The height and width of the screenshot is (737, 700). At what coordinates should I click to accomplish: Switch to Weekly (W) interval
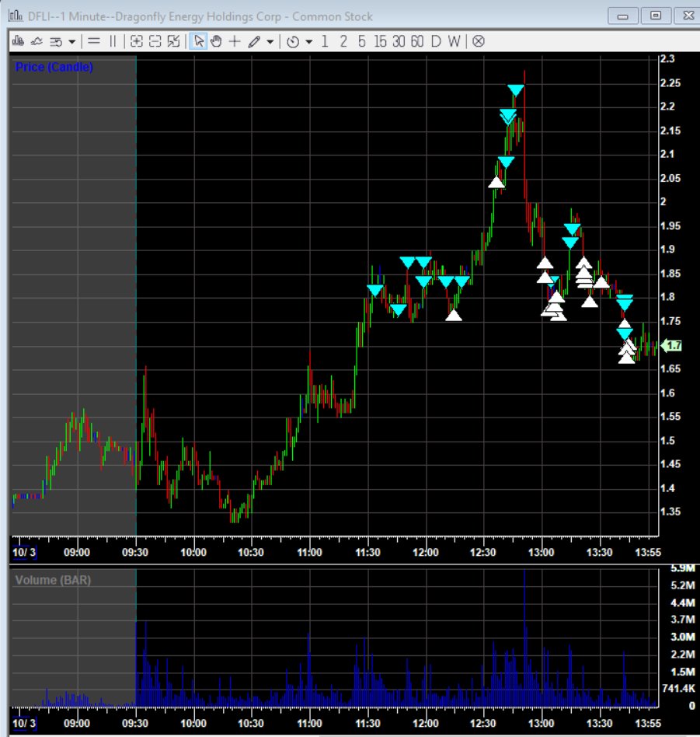(x=454, y=41)
